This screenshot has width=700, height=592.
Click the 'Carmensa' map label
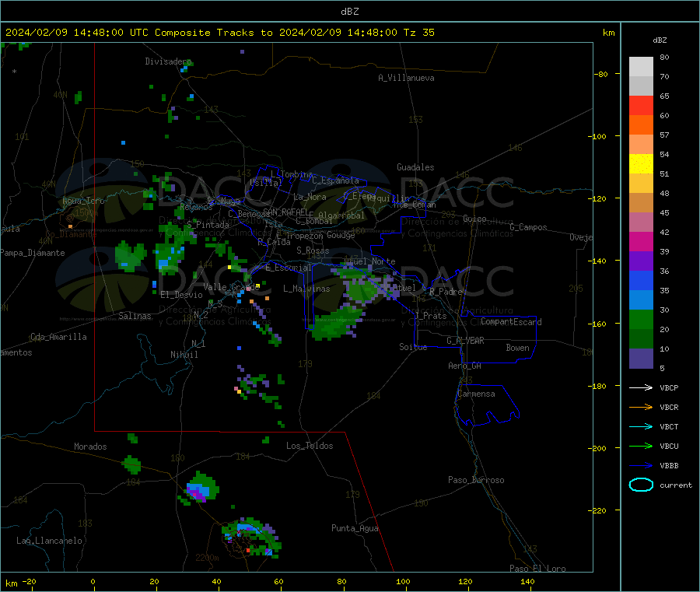pyautogui.click(x=476, y=394)
